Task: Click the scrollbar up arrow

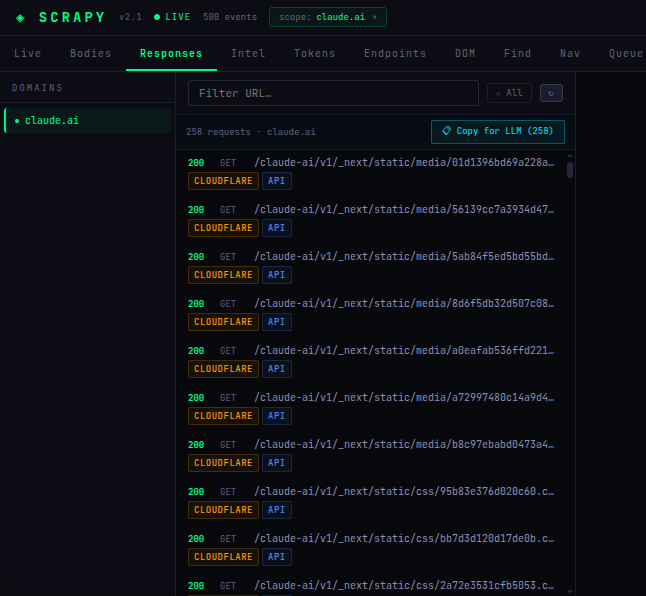Action: pyautogui.click(x=570, y=156)
